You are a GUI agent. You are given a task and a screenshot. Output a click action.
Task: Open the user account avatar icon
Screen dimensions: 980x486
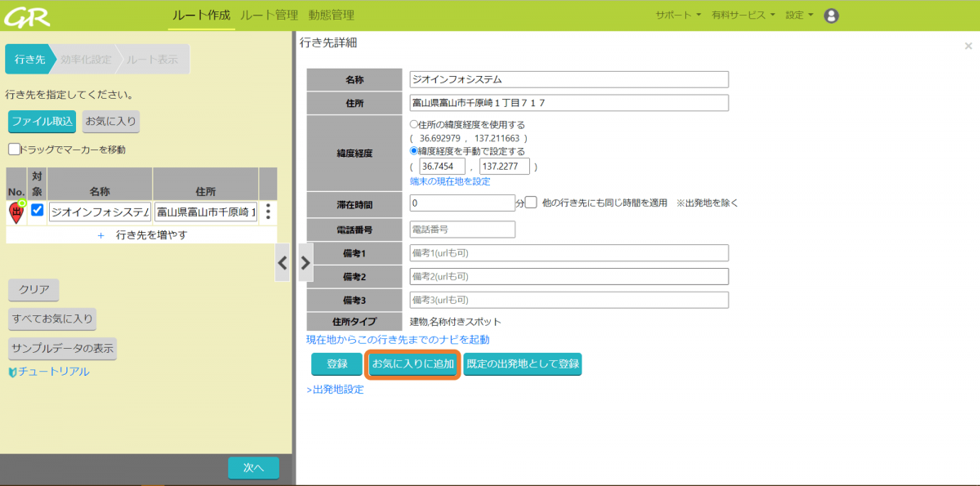(831, 16)
